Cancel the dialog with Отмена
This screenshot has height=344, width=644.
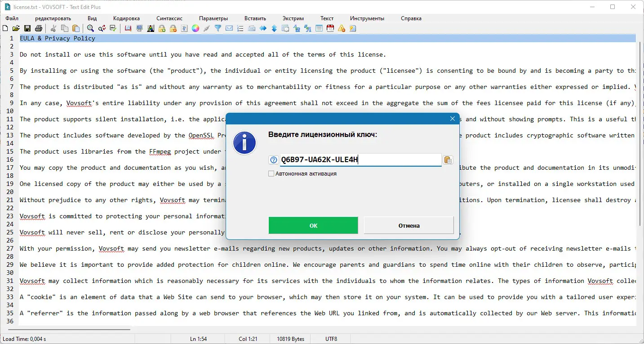(x=409, y=225)
